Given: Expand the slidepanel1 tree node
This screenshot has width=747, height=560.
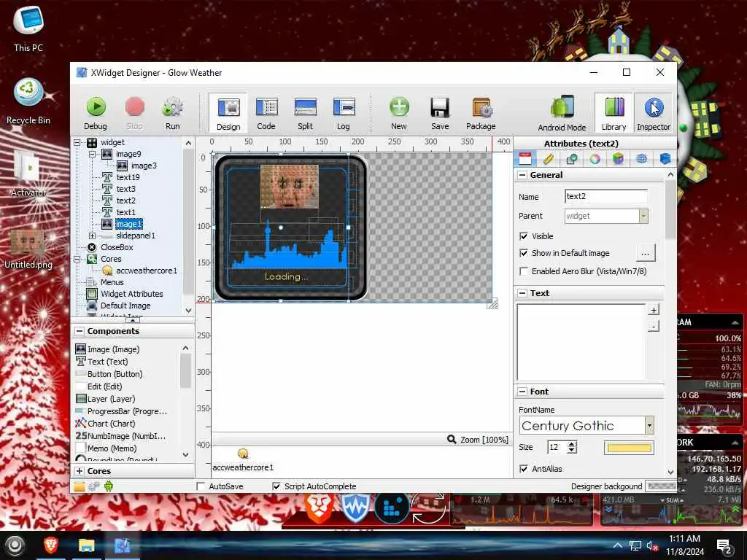Looking at the screenshot, I should [x=93, y=236].
